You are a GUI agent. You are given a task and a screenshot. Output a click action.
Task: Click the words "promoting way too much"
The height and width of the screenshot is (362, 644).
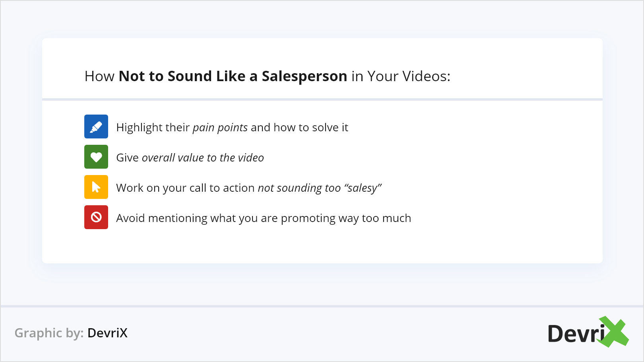click(x=346, y=218)
